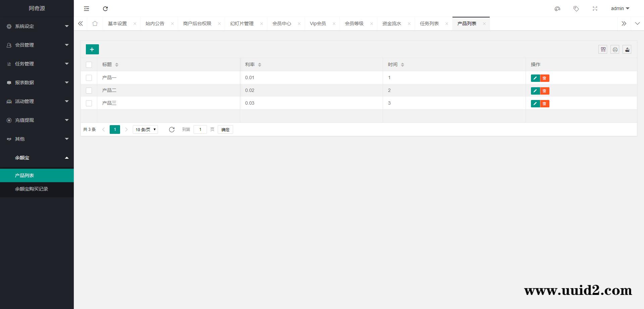The width and height of the screenshot is (644, 309).
Task: Delete 产品三 using the trash icon
Action: 544,103
